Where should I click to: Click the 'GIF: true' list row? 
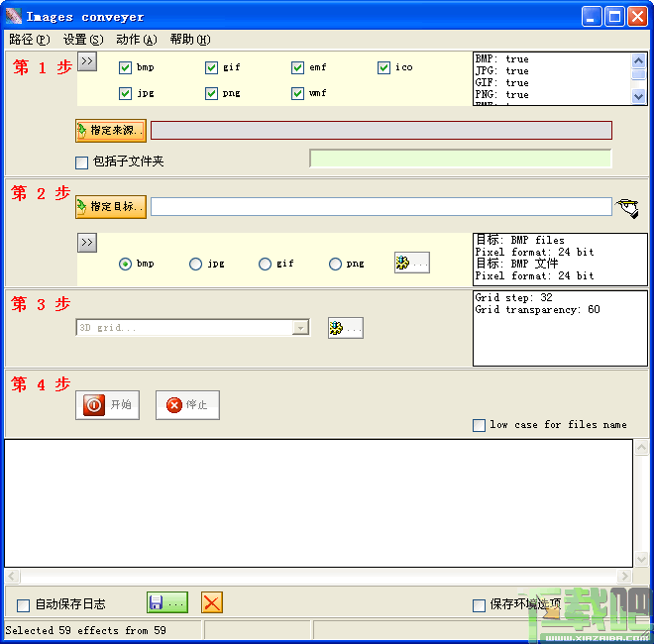pyautogui.click(x=502, y=83)
